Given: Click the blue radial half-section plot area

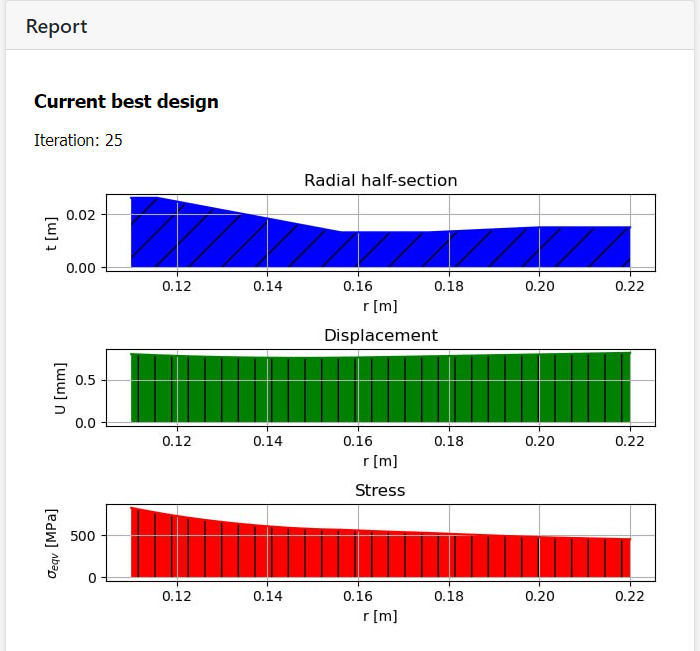Looking at the screenshot, I should pyautogui.click(x=380, y=246).
